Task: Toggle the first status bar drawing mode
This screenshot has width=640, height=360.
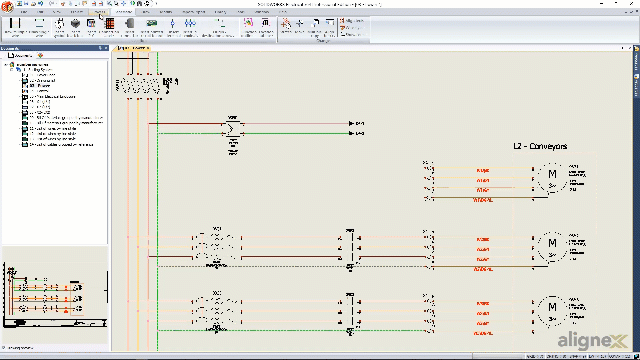Action: (534, 357)
